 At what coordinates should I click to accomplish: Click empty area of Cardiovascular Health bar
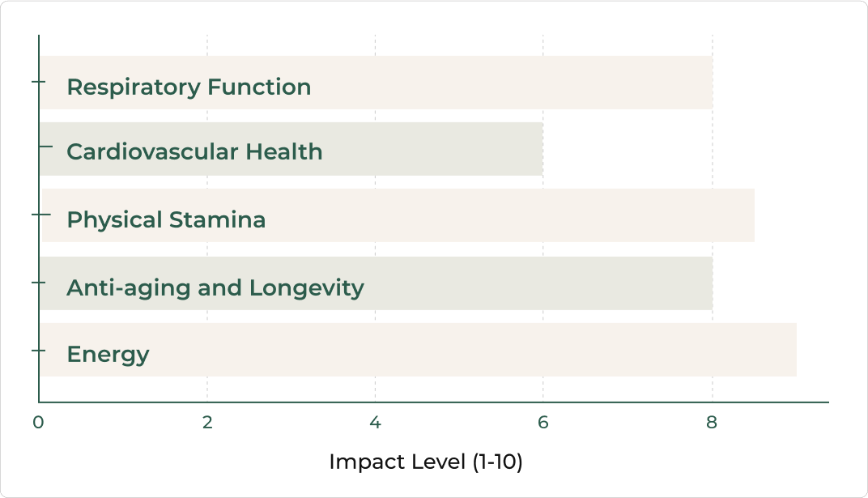point(437,149)
